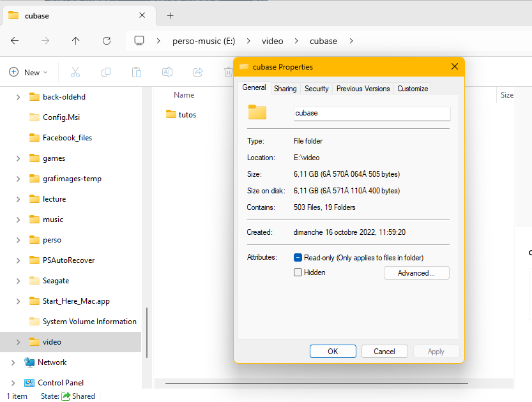Click the Copy icon in toolbar

[106, 72]
